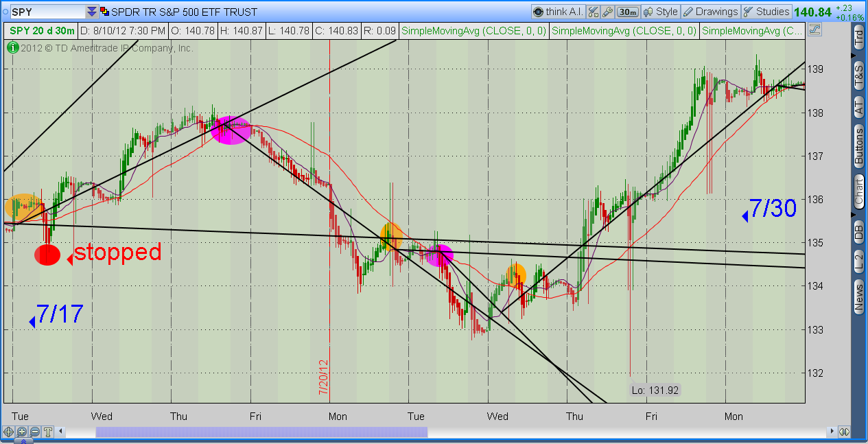The width and height of the screenshot is (868, 444).
Task: Click the 'stopped' red annotation text
Action: (x=117, y=252)
